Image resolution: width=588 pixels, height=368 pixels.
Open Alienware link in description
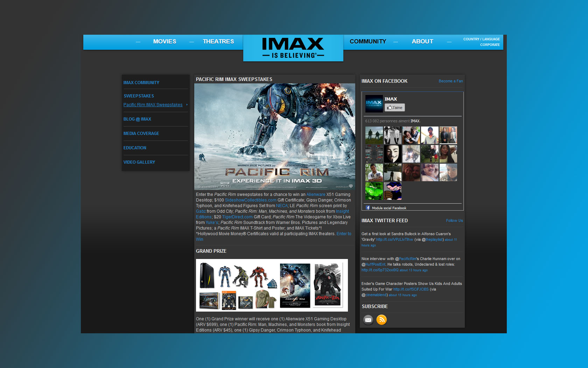[x=316, y=195]
